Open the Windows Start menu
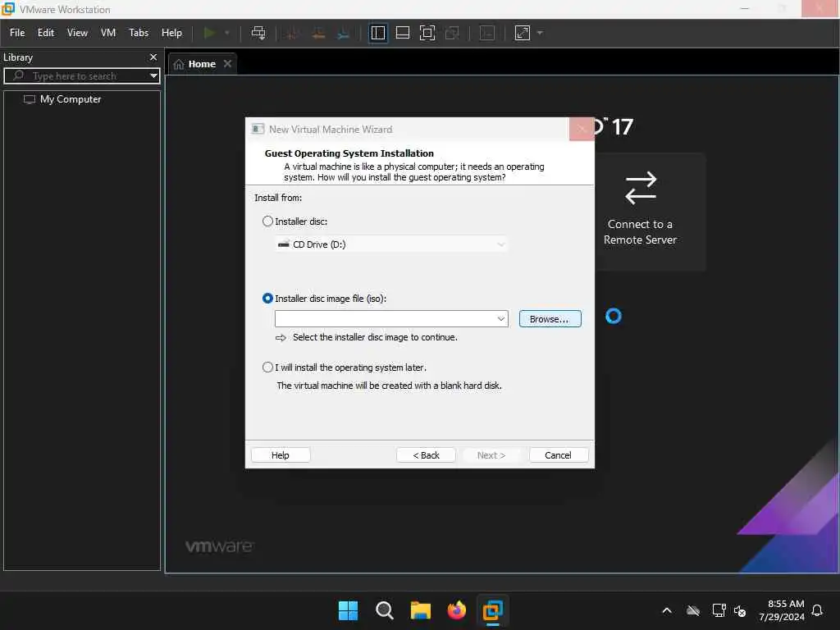 pos(348,610)
